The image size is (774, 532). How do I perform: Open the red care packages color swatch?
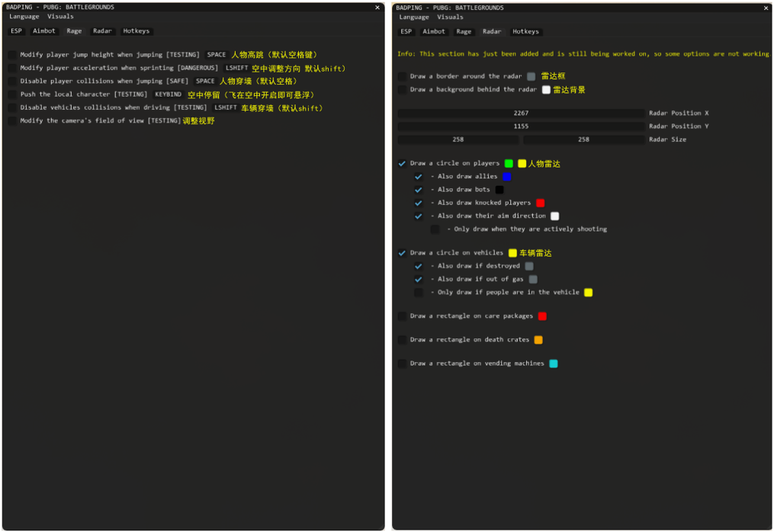[x=542, y=316]
